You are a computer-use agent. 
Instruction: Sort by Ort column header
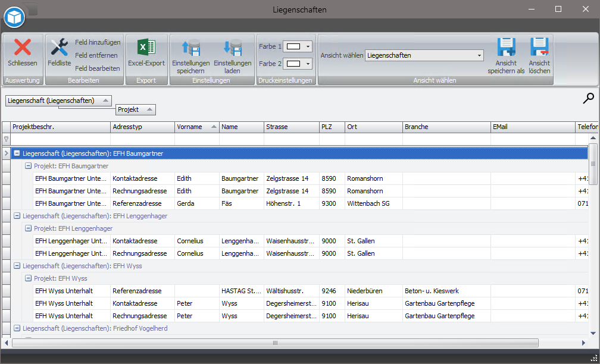374,127
